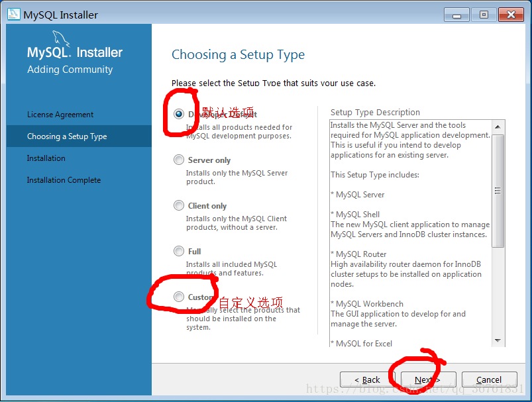The height and width of the screenshot is (402, 532).
Task: Click '* MySQL Workbench' in description list
Action: (x=367, y=303)
